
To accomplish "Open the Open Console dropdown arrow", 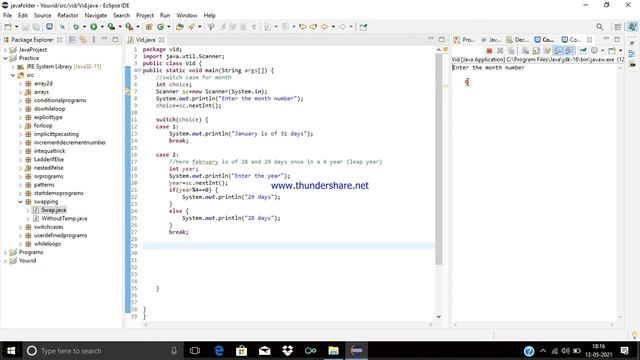I will [x=620, y=51].
